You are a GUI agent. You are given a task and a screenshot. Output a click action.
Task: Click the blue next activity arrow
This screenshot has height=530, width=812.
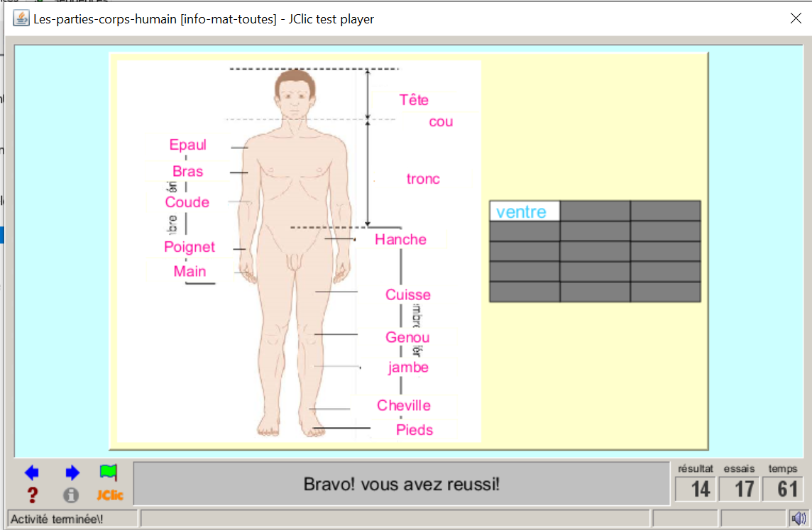72,473
